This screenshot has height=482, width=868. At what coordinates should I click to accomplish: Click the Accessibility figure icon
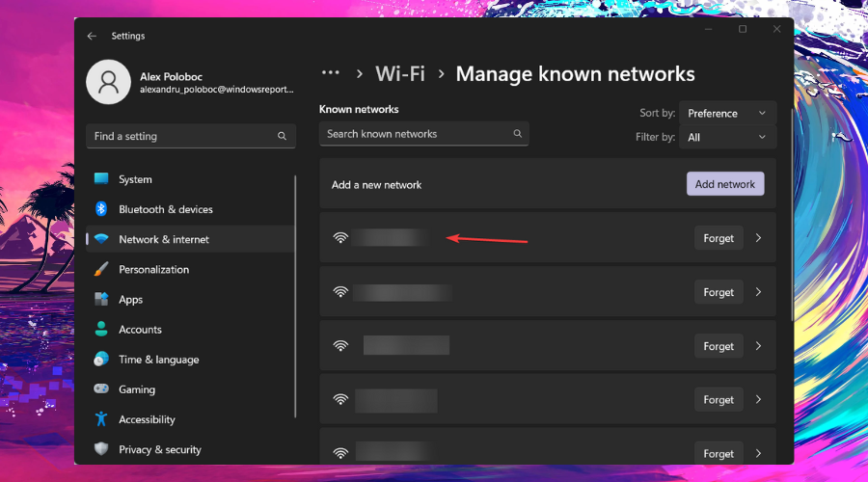pos(101,419)
